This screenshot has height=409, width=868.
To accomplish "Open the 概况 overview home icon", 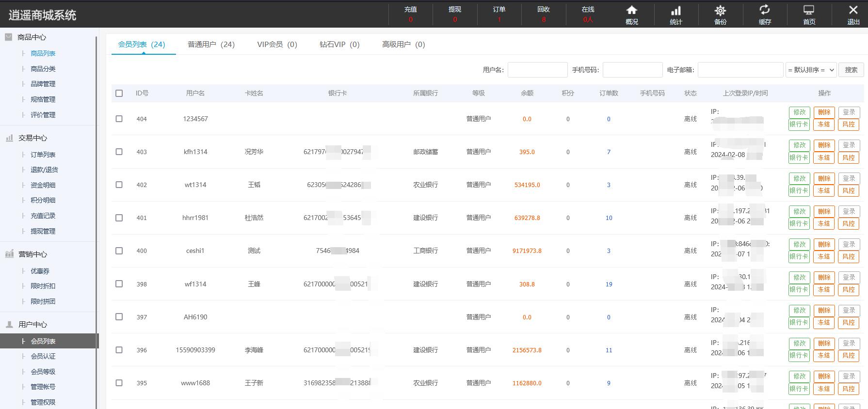I will click(x=631, y=10).
